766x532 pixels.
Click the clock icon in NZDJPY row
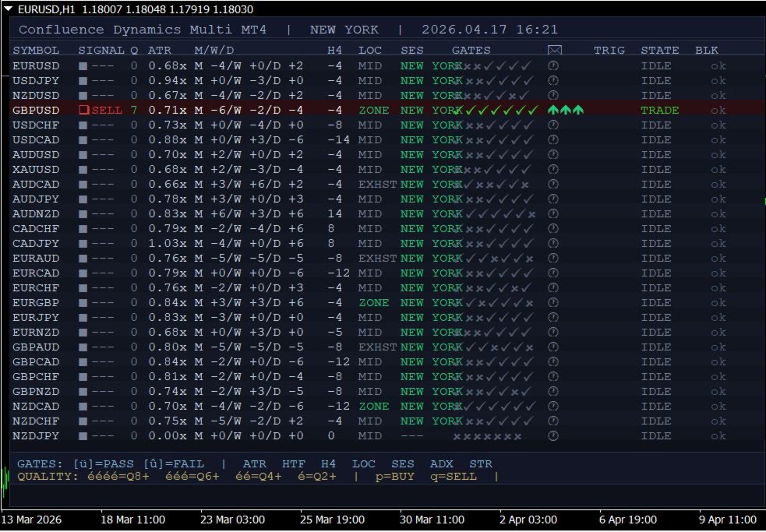pyautogui.click(x=553, y=435)
